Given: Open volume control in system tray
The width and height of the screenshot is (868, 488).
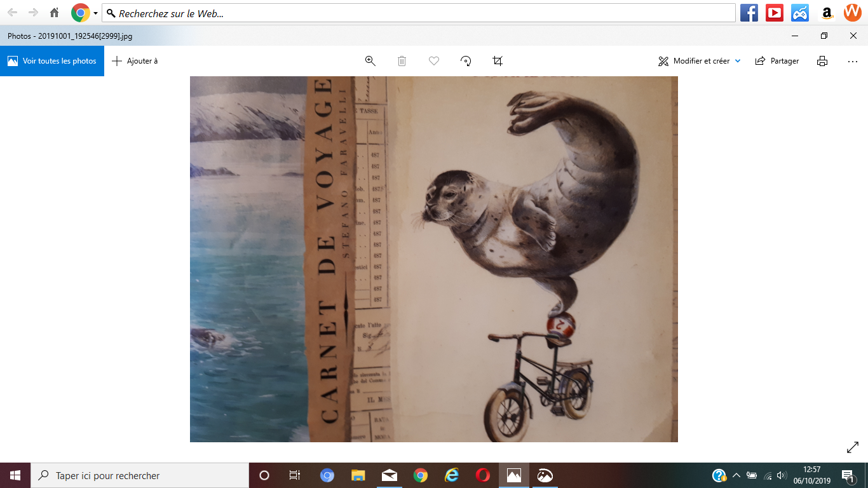Looking at the screenshot, I should click(782, 475).
